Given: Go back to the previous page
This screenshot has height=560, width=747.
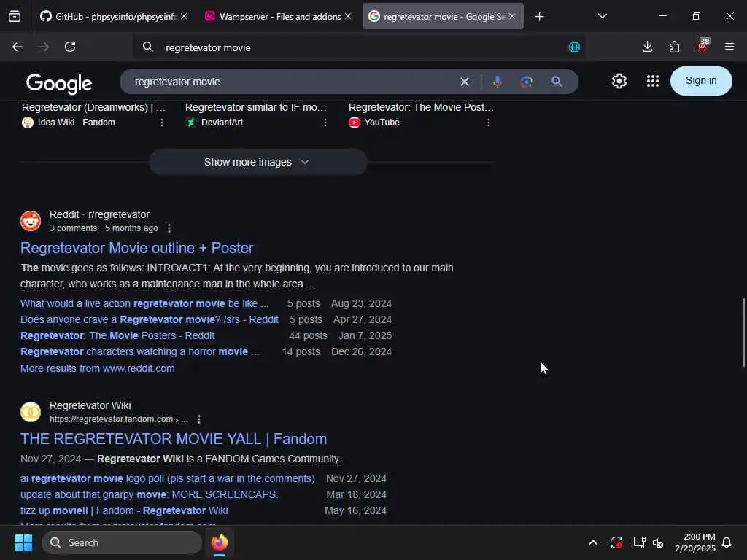Looking at the screenshot, I should click(x=18, y=47).
